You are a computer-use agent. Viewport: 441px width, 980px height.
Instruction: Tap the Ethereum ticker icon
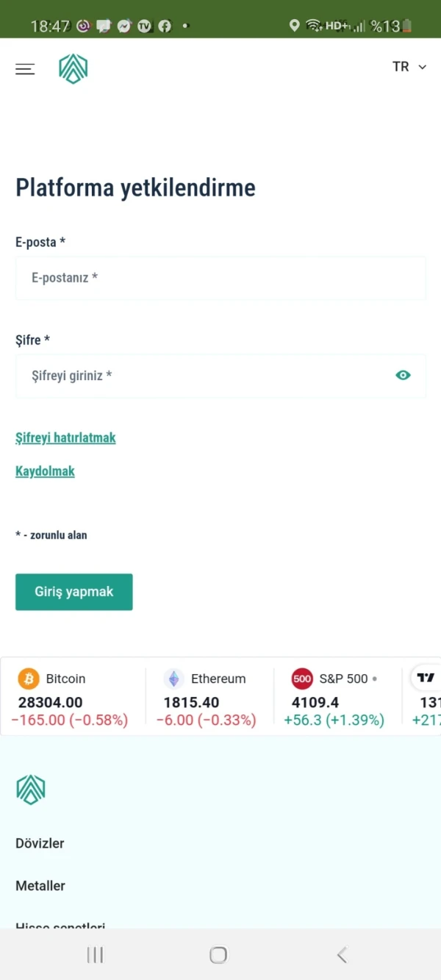tap(173, 678)
